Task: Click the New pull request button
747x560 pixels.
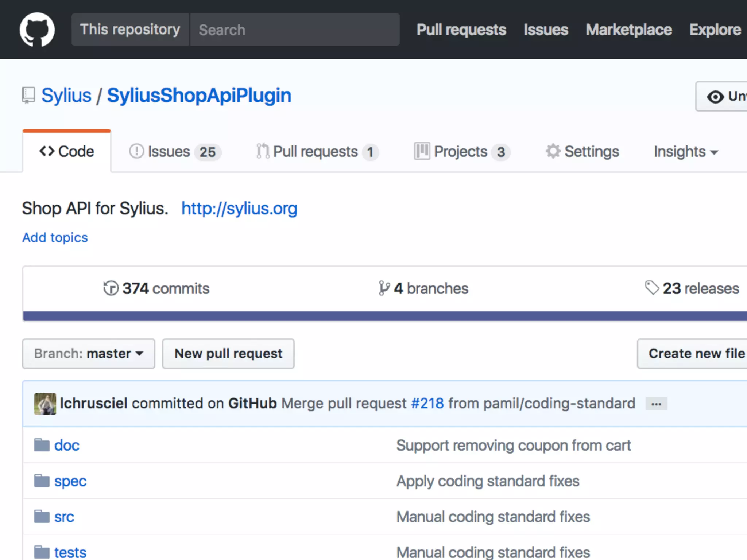Action: point(228,354)
